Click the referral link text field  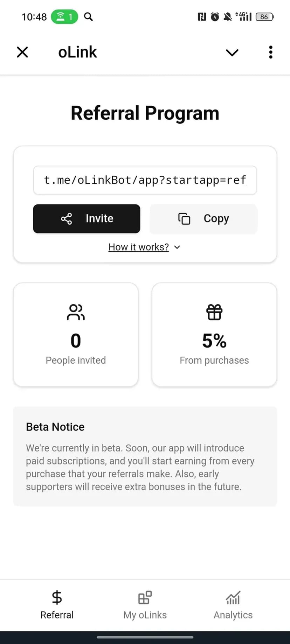(145, 180)
